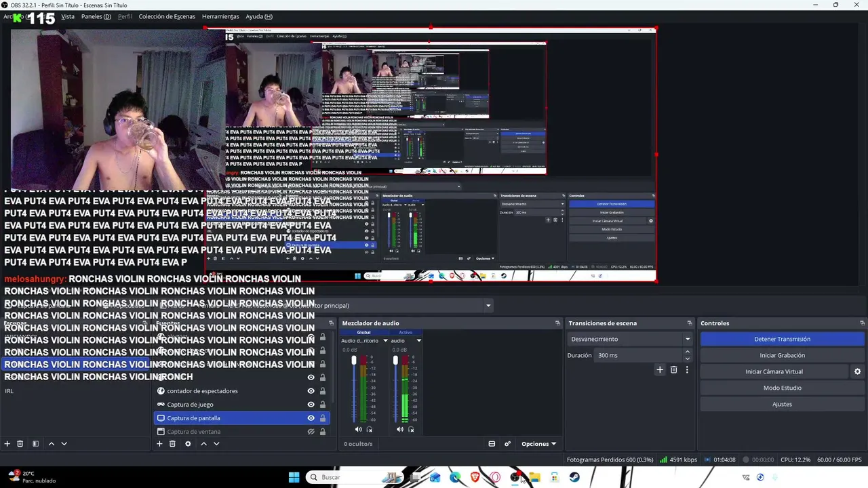The width and height of the screenshot is (868, 488).
Task: Open scene filters icon in Scenes toolbar
Action: click(x=35, y=444)
